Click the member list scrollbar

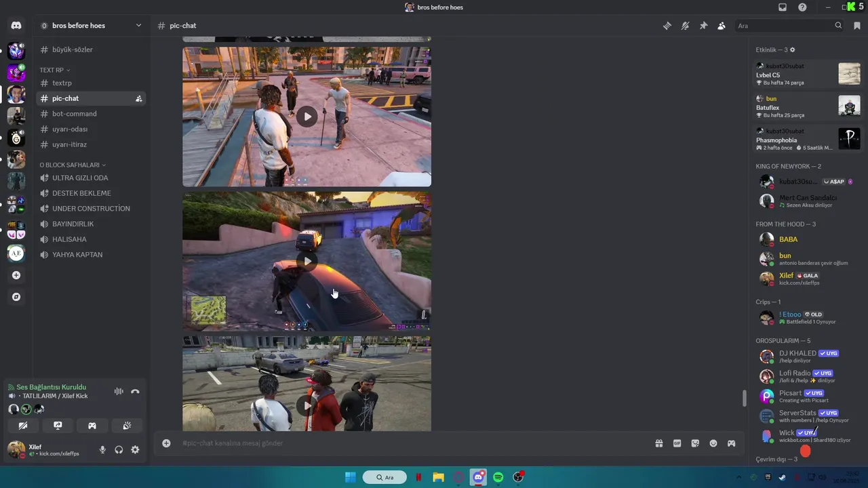pyautogui.click(x=745, y=399)
